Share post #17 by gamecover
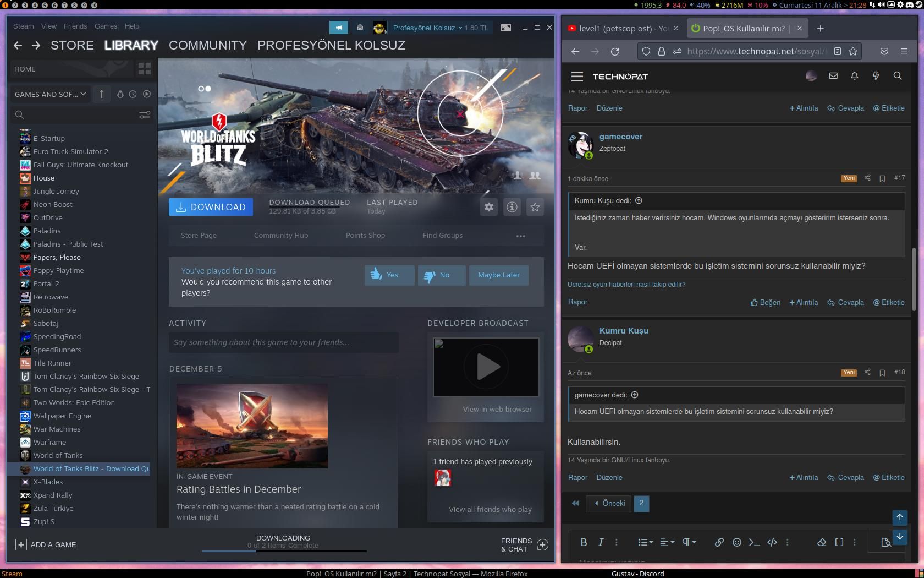Image resolution: width=924 pixels, height=578 pixels. coord(867,178)
